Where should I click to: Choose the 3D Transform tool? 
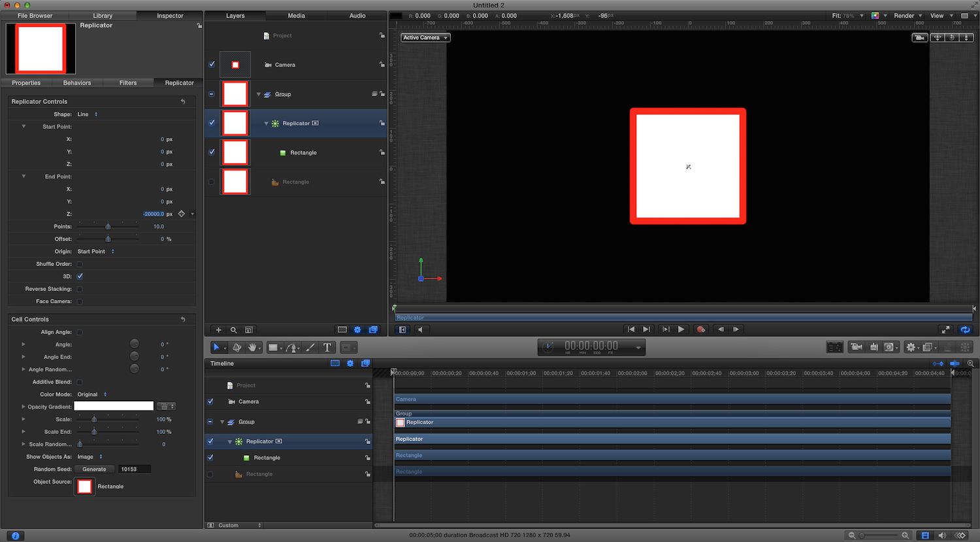click(237, 347)
